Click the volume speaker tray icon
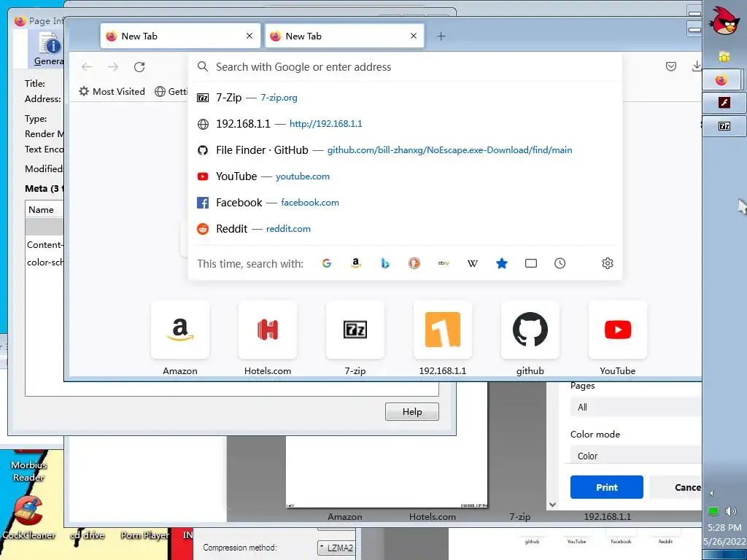This screenshot has width=747, height=560. click(731, 511)
